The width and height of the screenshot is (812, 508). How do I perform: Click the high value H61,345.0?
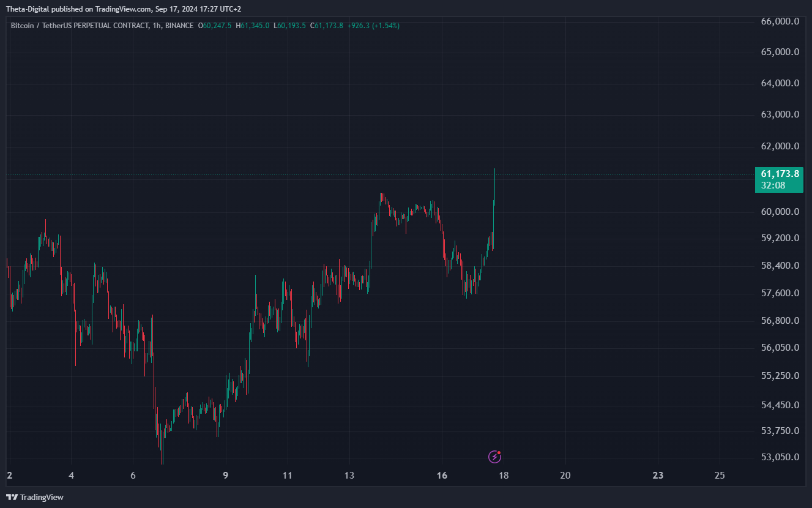(252, 26)
